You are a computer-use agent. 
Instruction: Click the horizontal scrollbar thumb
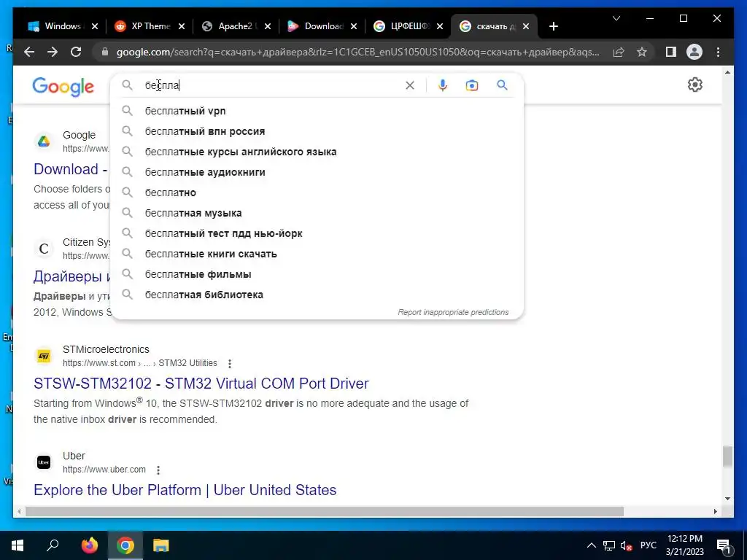[325, 511]
